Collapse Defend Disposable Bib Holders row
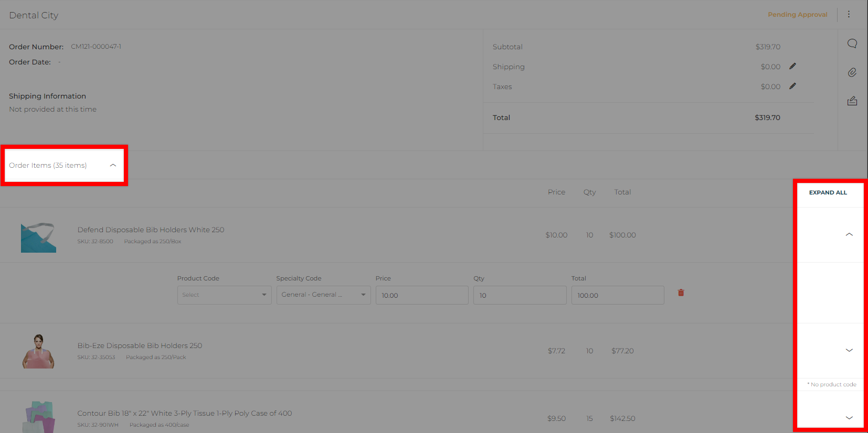Viewport: 868px width, 433px height. 849,235
